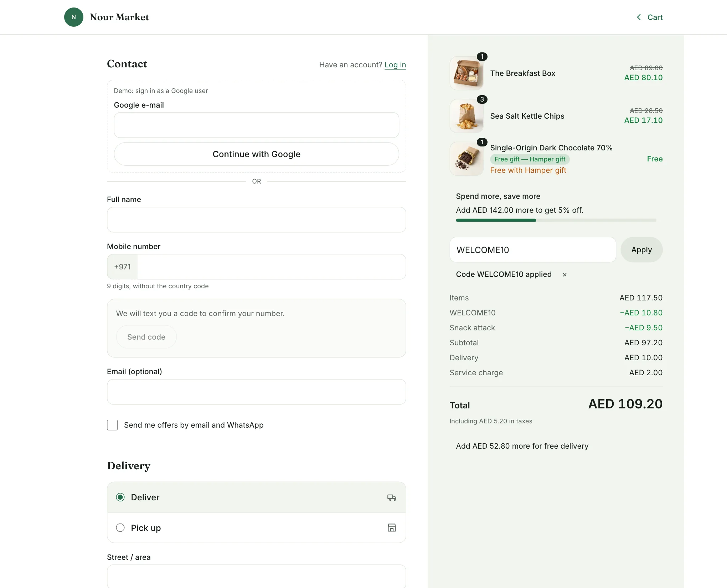Click the Service charge AED 2.00 value
Image resolution: width=727 pixels, height=588 pixels.
pyautogui.click(x=646, y=372)
